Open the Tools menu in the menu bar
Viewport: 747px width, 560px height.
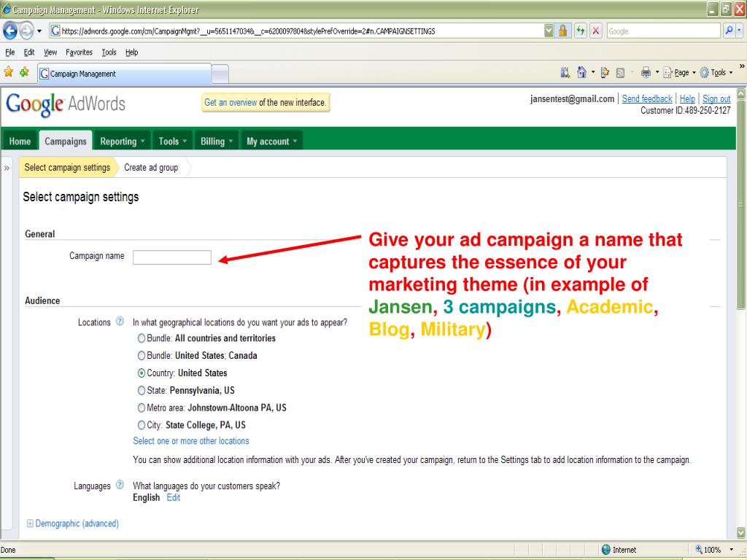tap(109, 52)
